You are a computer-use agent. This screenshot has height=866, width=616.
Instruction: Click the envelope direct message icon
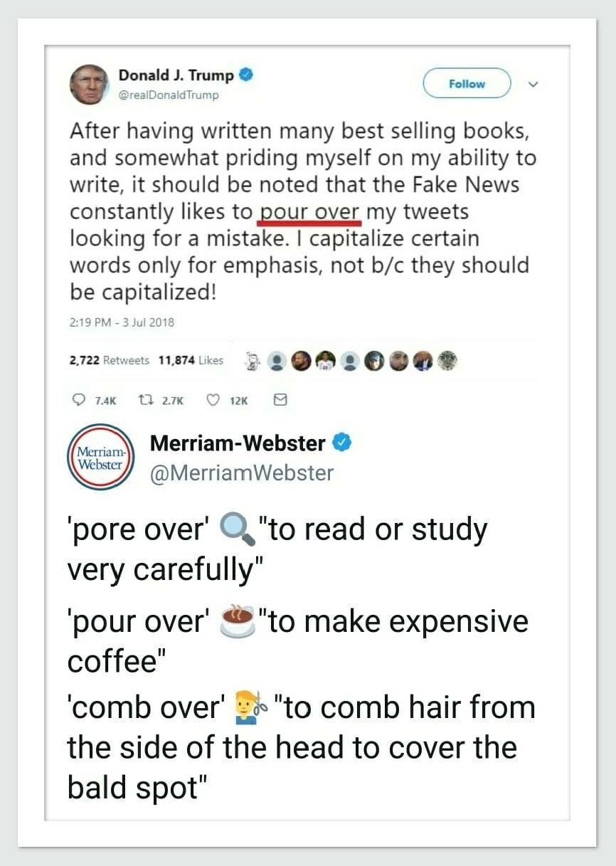point(280,401)
